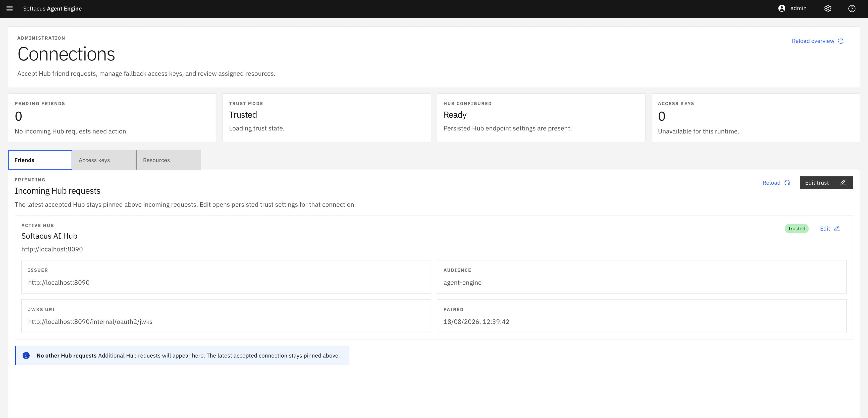Select the Friends tab
The image size is (868, 418).
pyautogui.click(x=40, y=160)
